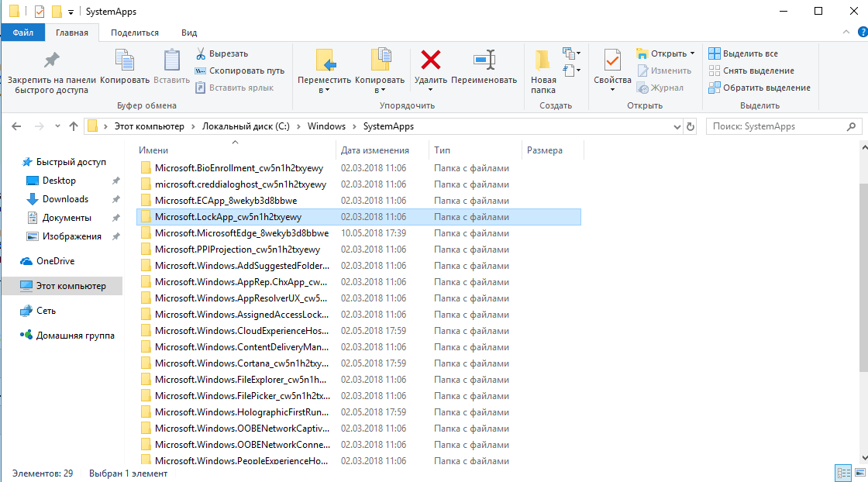Open the recent locations dropdown arrow
This screenshot has width=868, height=482.
pyautogui.click(x=57, y=126)
